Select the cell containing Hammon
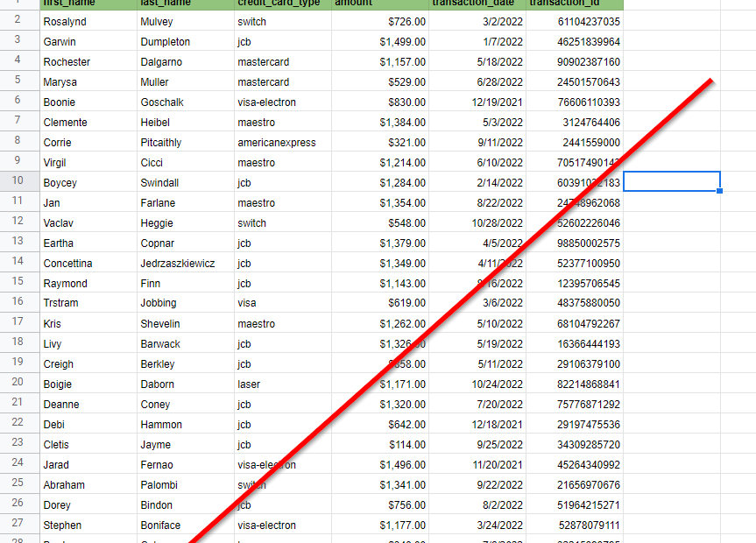Viewport: 756px width, 543px height. (x=186, y=425)
